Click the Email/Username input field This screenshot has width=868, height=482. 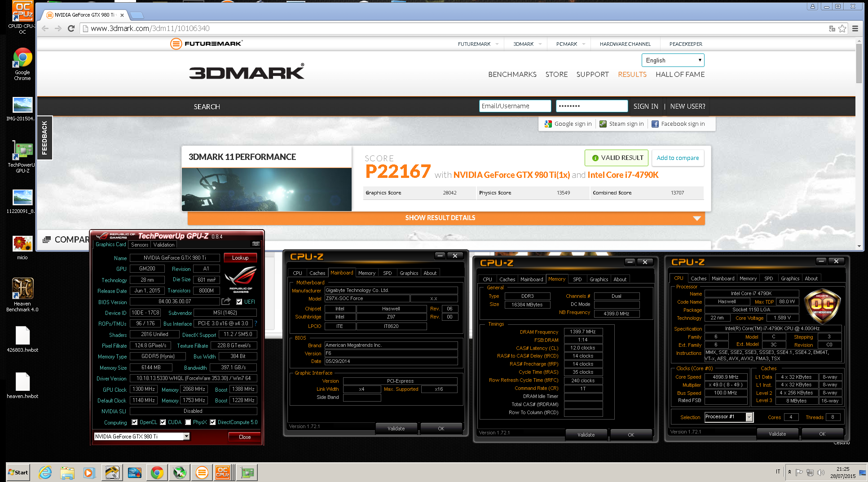(x=515, y=106)
